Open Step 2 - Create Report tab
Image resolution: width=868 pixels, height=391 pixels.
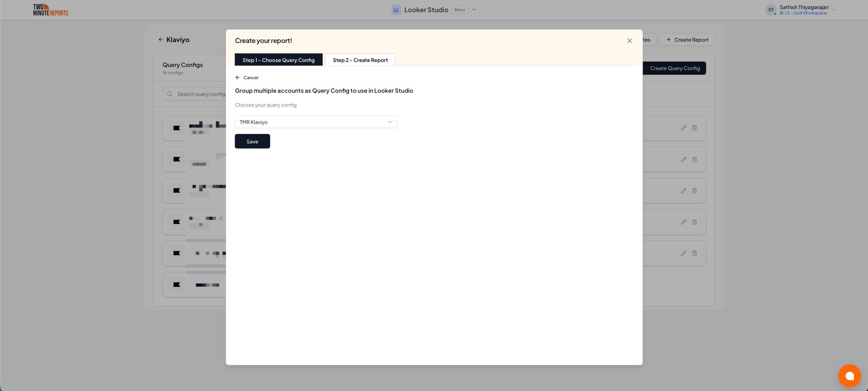360,60
